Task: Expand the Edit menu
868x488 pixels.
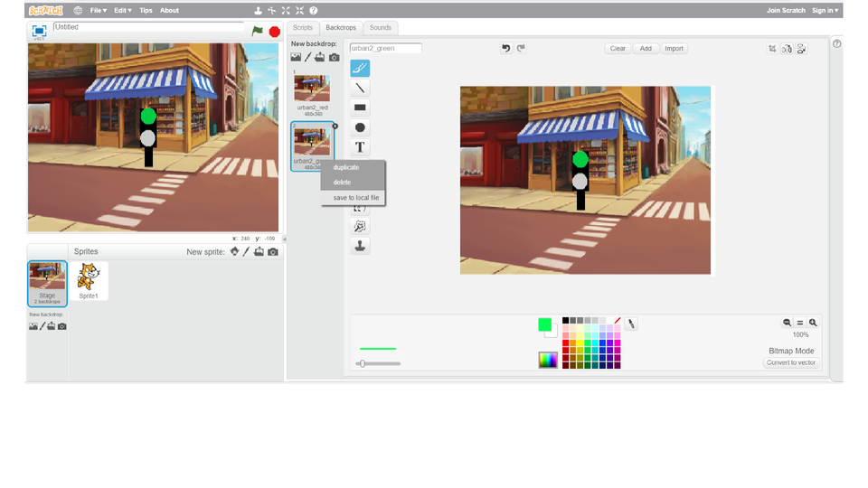Action: point(122,11)
